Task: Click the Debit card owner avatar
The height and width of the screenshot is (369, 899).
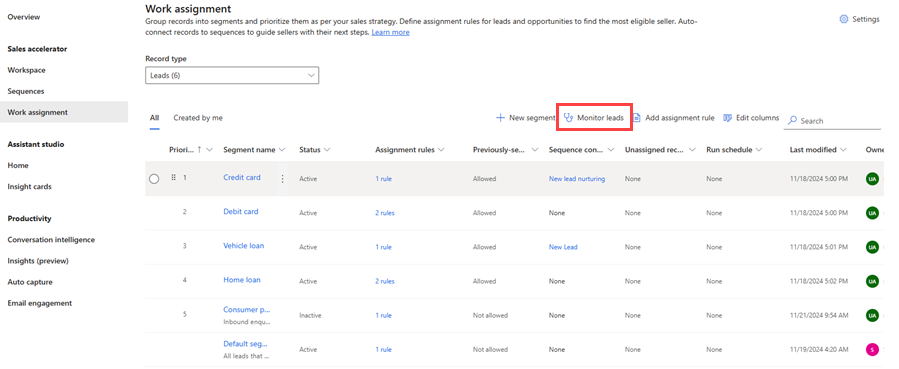Action: point(872,213)
